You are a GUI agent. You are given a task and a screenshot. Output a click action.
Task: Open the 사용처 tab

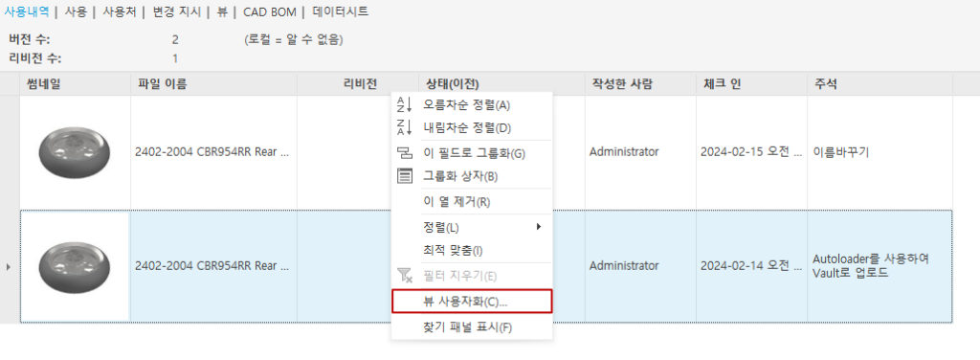pos(120,11)
